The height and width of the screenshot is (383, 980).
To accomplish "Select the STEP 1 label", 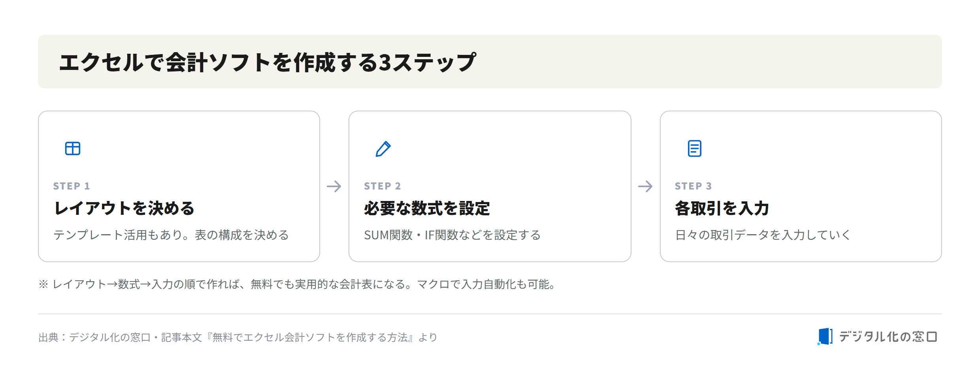I will pos(72,186).
